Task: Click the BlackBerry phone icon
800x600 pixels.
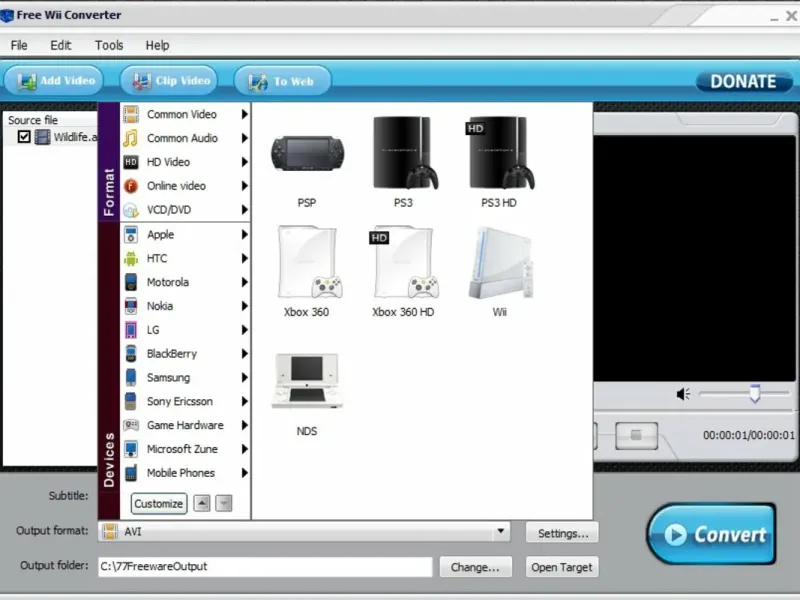Action: pyautogui.click(x=131, y=354)
